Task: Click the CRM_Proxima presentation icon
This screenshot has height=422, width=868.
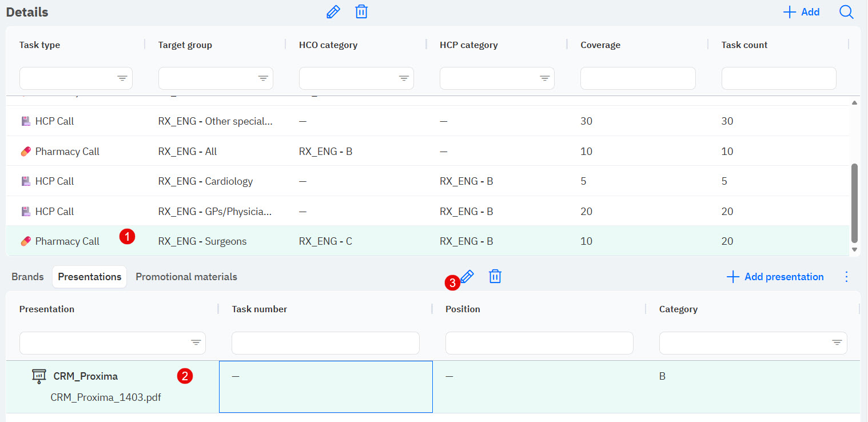Action: coord(39,376)
